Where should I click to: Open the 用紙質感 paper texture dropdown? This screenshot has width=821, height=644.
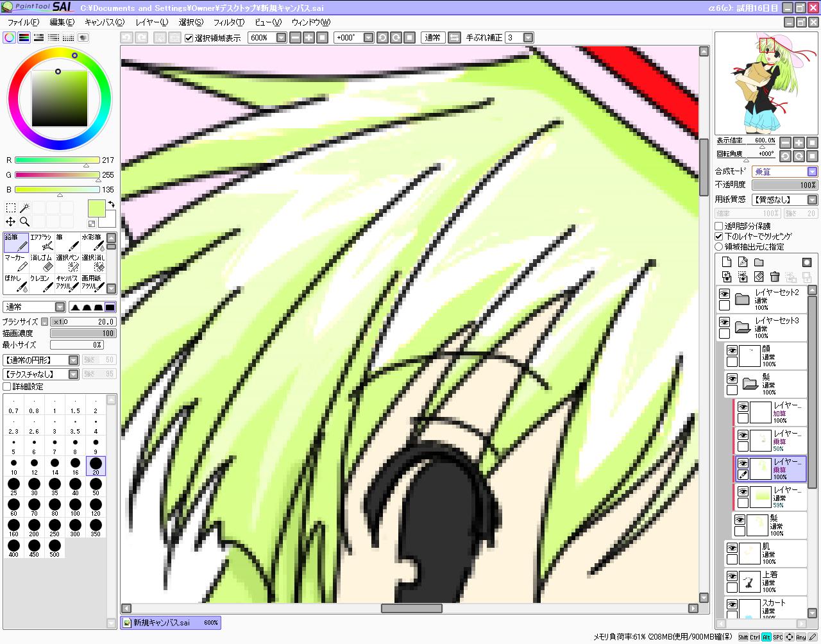point(812,200)
